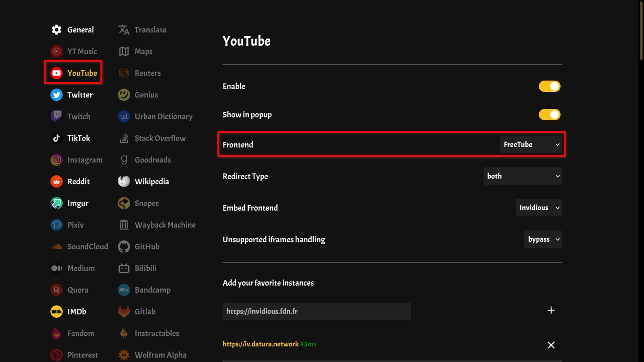Open the Medium icon
Viewport: 644px width, 362px height.
point(57,268)
